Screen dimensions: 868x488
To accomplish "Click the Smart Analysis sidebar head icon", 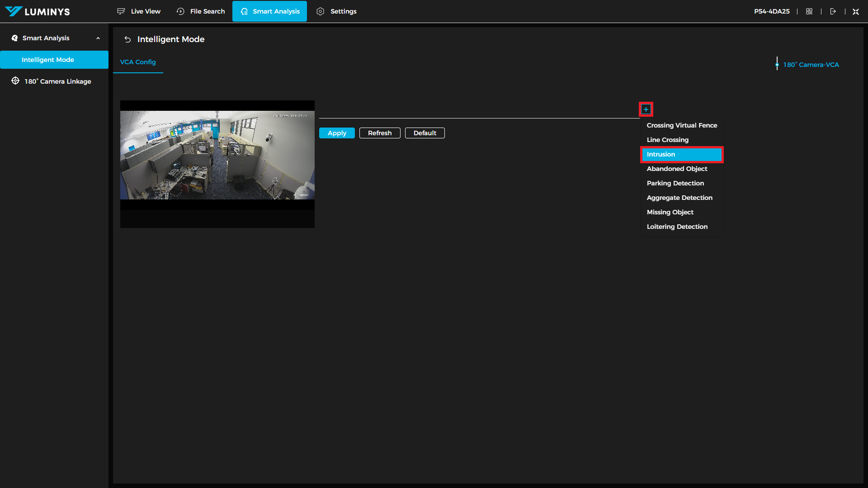I will tap(14, 38).
